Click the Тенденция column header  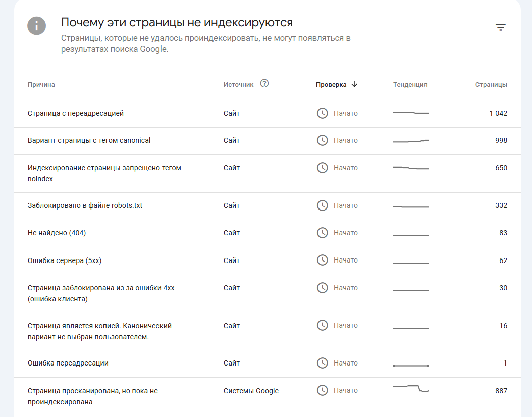[x=410, y=85]
